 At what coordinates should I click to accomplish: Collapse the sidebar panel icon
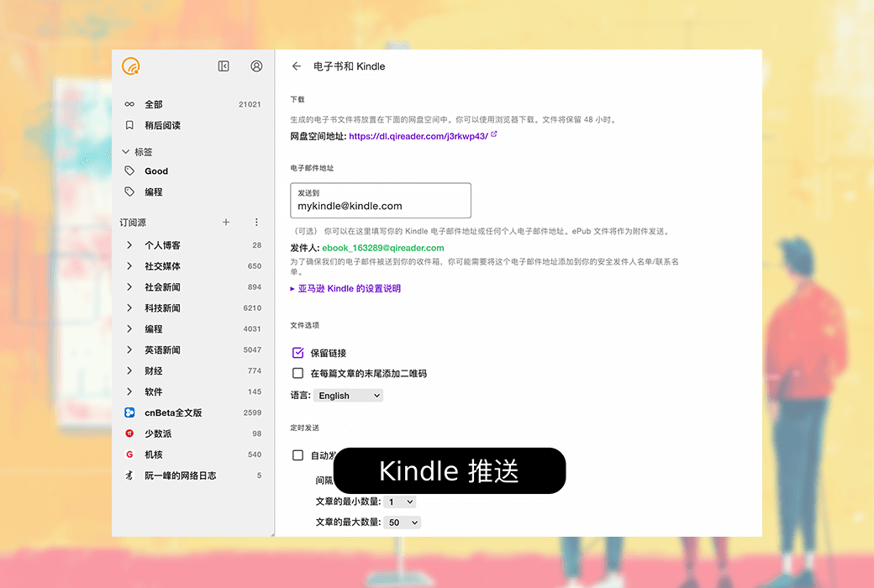224,66
